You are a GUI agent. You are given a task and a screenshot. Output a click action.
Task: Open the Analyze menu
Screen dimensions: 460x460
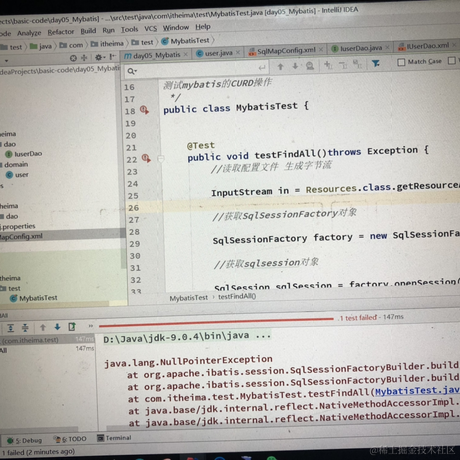pos(29,33)
